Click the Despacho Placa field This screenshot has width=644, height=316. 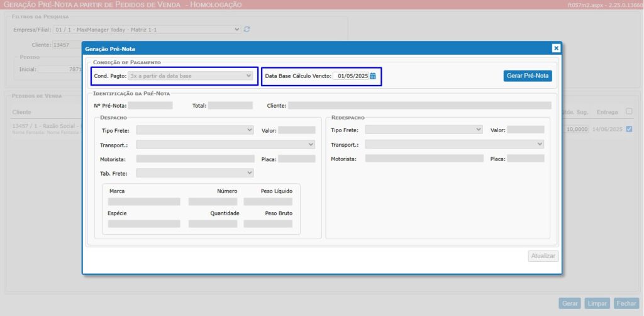[297, 159]
